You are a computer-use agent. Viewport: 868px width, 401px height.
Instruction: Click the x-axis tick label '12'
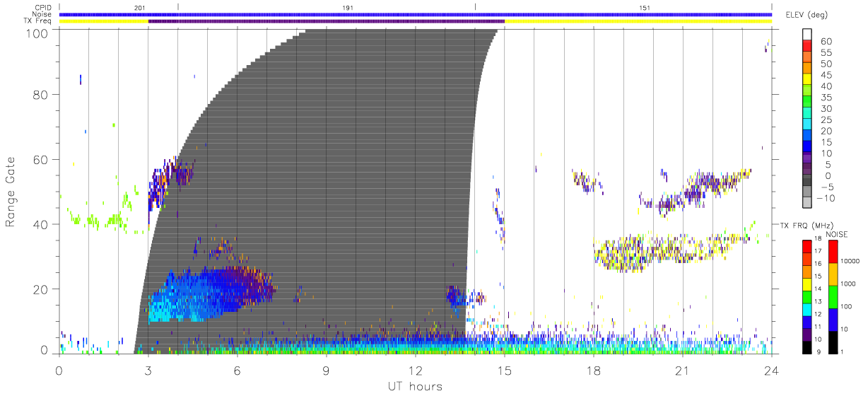416,369
